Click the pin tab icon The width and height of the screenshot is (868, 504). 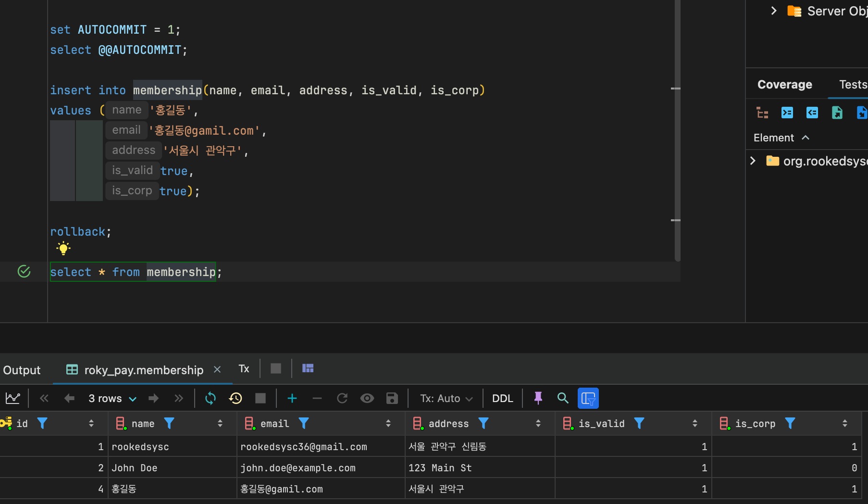[538, 398]
